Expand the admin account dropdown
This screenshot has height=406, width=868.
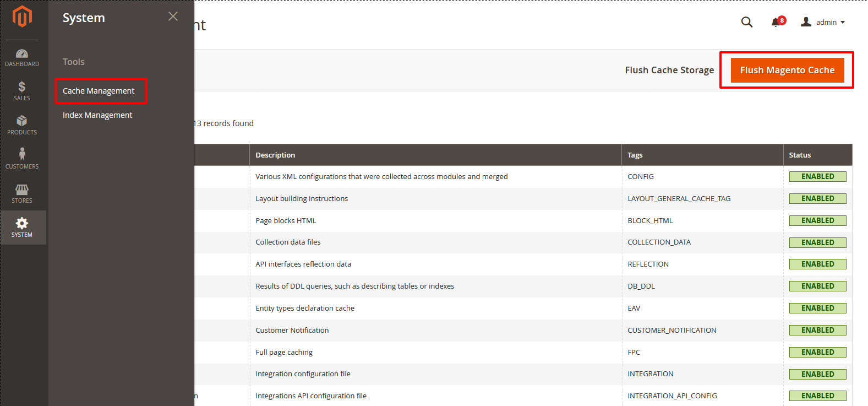[x=823, y=22]
